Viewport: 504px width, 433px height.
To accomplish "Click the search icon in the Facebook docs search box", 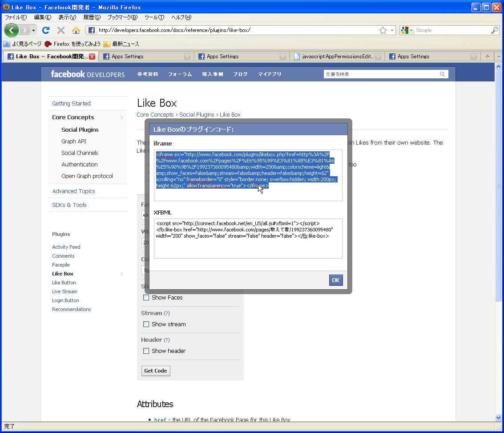I will 442,74.
